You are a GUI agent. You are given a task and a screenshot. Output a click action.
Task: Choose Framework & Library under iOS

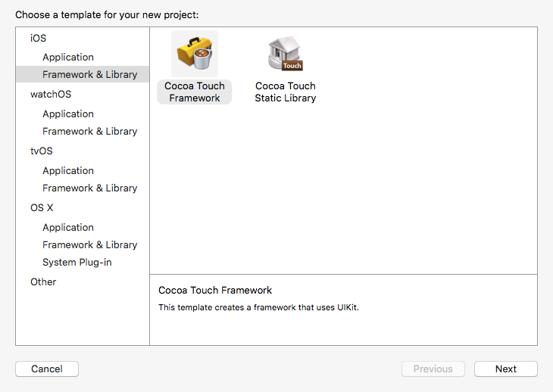tap(83, 74)
